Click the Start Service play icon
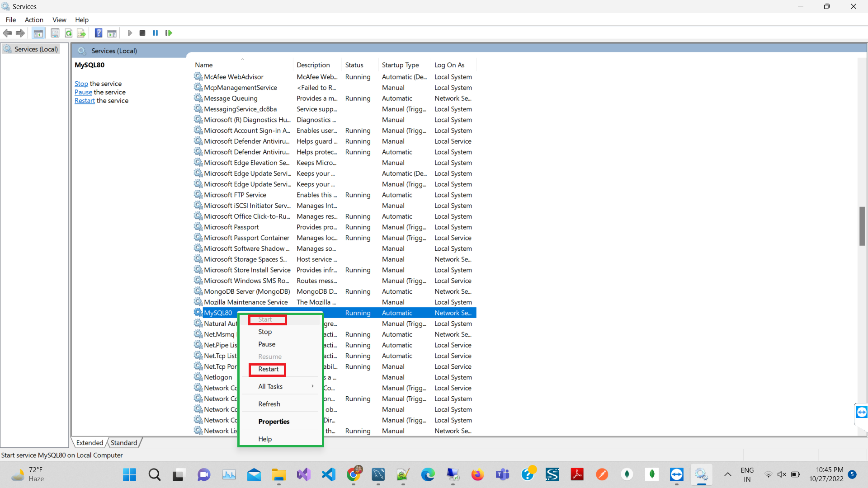 (130, 33)
